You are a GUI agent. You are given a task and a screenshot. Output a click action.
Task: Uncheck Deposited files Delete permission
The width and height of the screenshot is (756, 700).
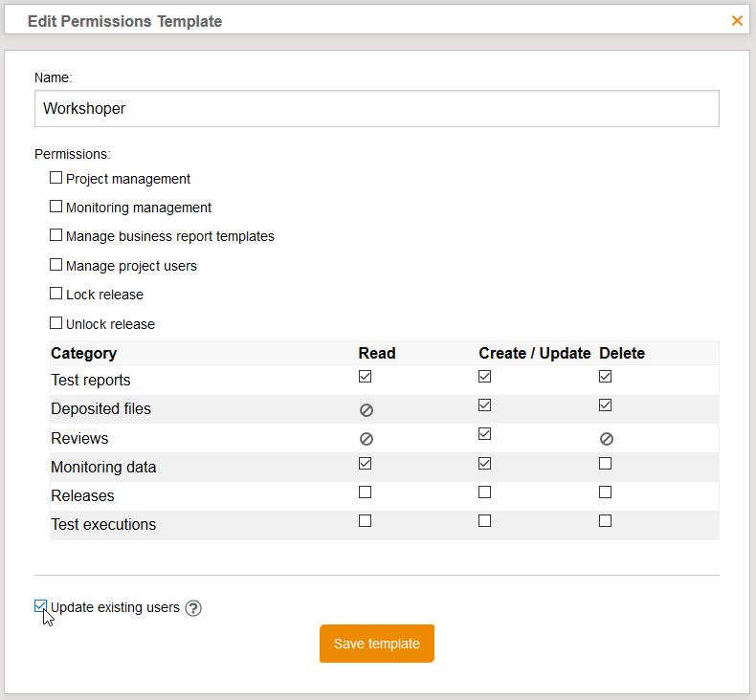(x=605, y=405)
